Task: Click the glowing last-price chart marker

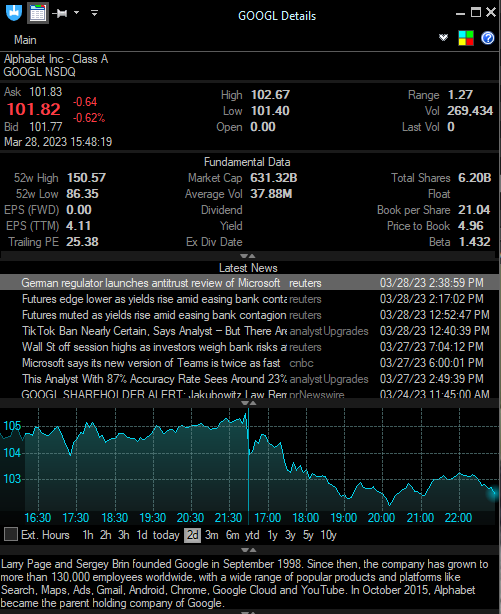Action: 493,493
